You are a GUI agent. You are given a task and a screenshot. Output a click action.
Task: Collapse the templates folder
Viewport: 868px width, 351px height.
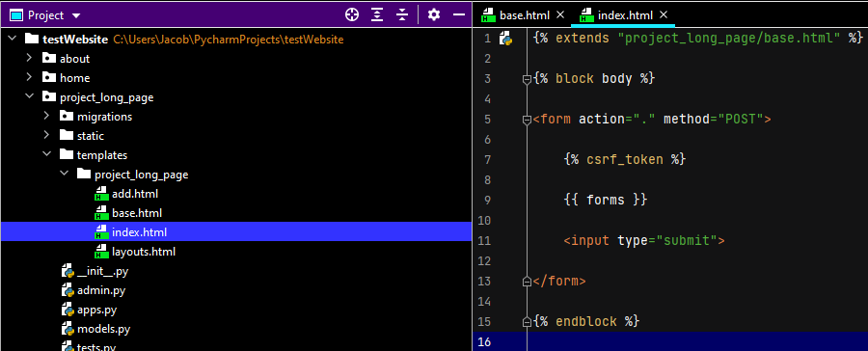point(47,155)
